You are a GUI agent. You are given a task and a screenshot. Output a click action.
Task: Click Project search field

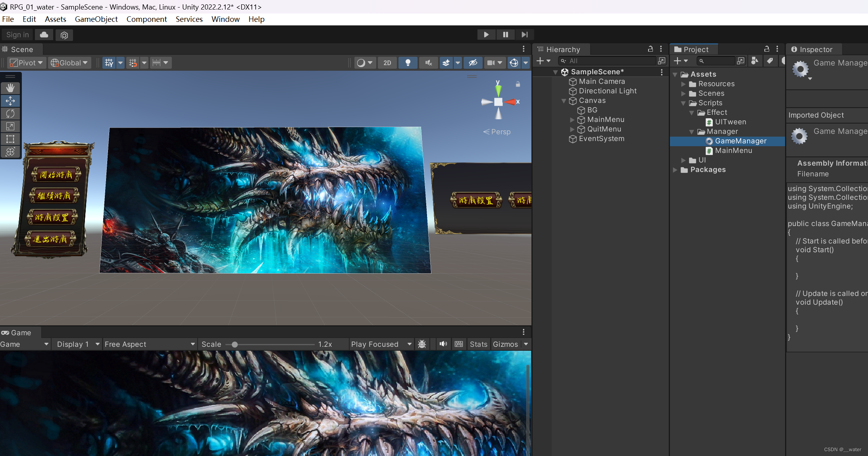pyautogui.click(x=716, y=61)
